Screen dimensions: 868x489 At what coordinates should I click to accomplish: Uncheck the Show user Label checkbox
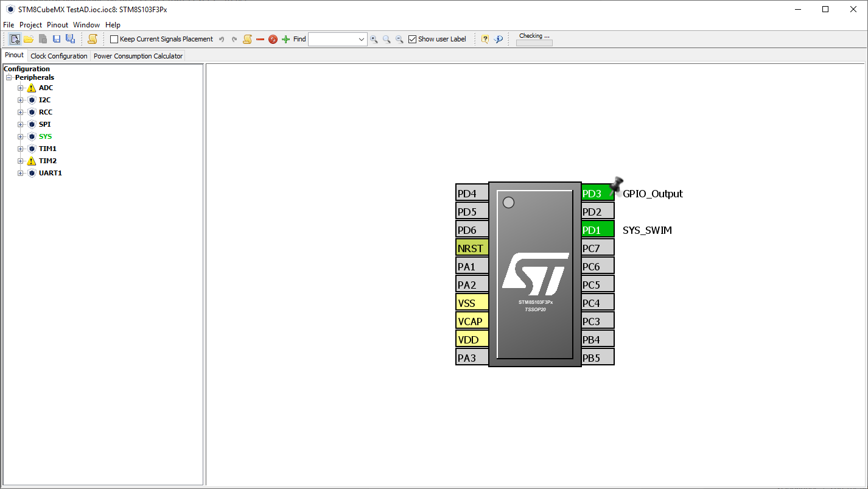pos(412,39)
